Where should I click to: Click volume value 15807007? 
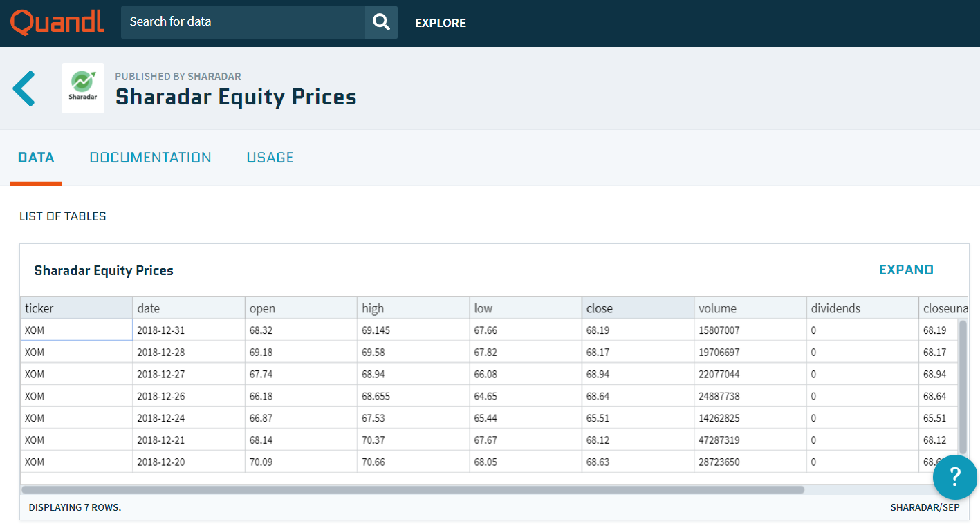[750, 330]
